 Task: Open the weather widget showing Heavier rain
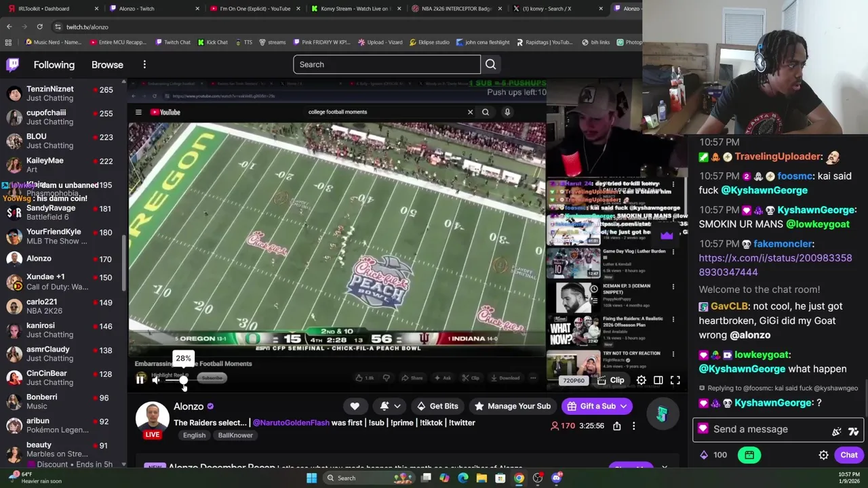[34, 478]
